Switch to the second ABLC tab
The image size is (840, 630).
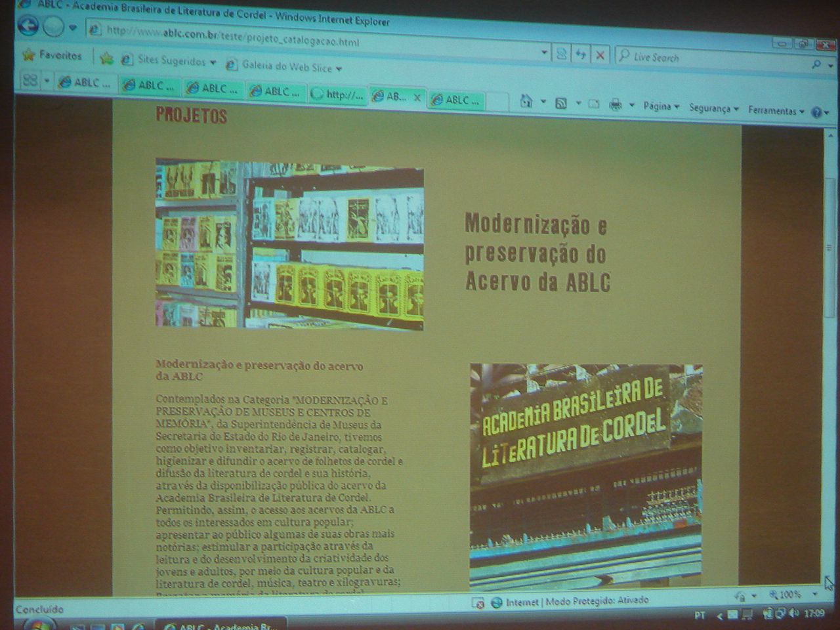point(150,85)
